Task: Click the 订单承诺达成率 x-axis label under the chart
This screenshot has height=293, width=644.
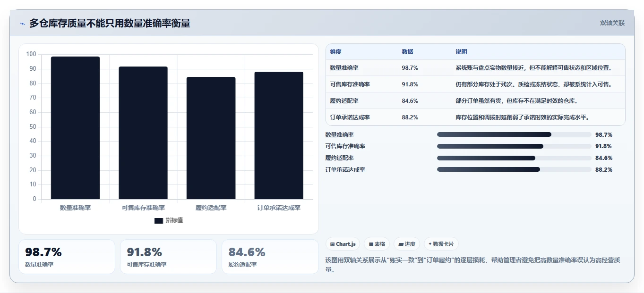Action: [x=279, y=208]
